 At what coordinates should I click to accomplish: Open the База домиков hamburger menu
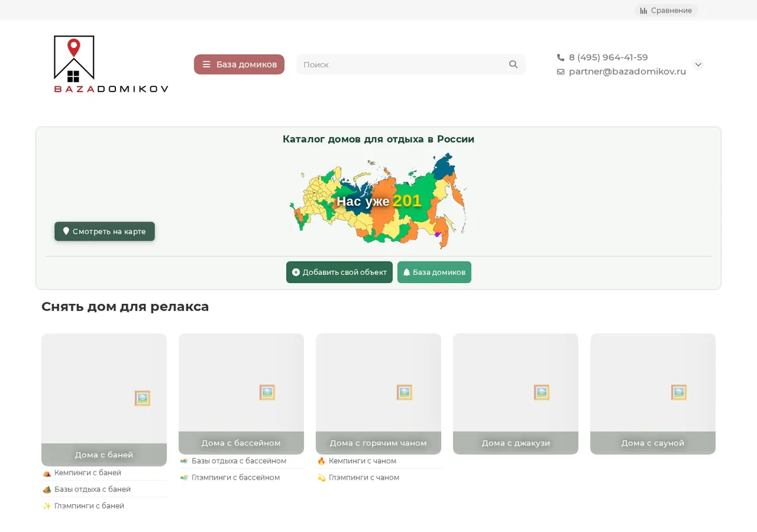(x=239, y=64)
